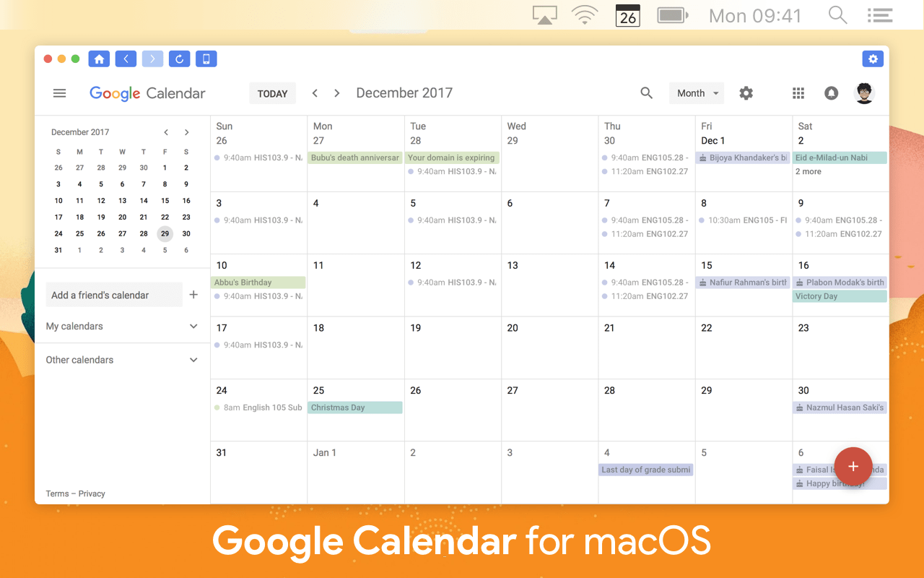Open notifications bell icon

pyautogui.click(x=832, y=93)
